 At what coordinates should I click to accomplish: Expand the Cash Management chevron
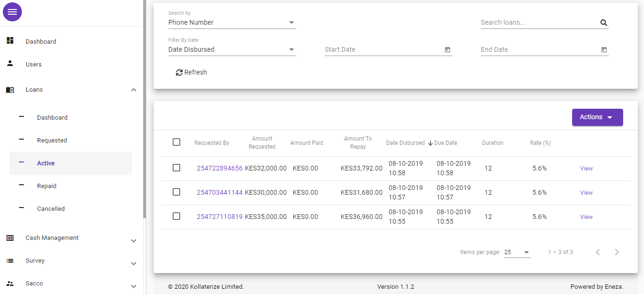coord(134,241)
